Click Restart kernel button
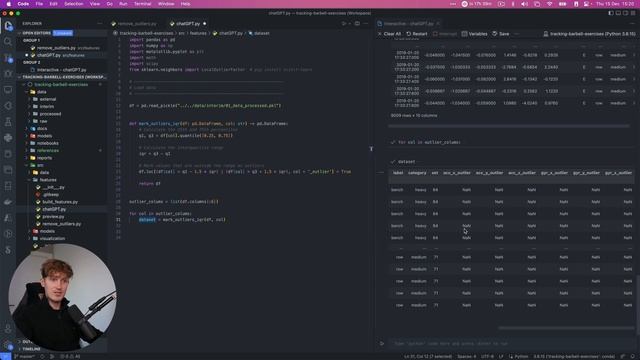Screen dimensions: 640x360 pyautogui.click(x=417, y=34)
